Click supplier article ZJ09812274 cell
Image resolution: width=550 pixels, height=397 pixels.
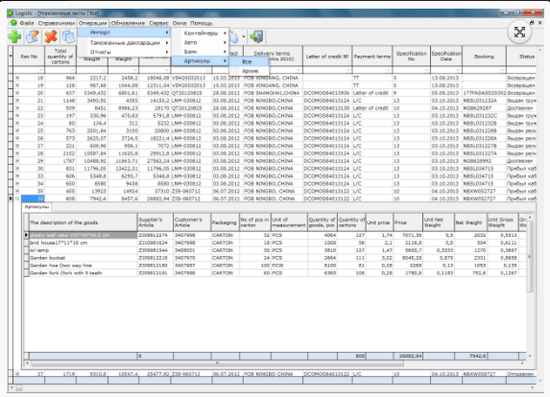coord(155,235)
